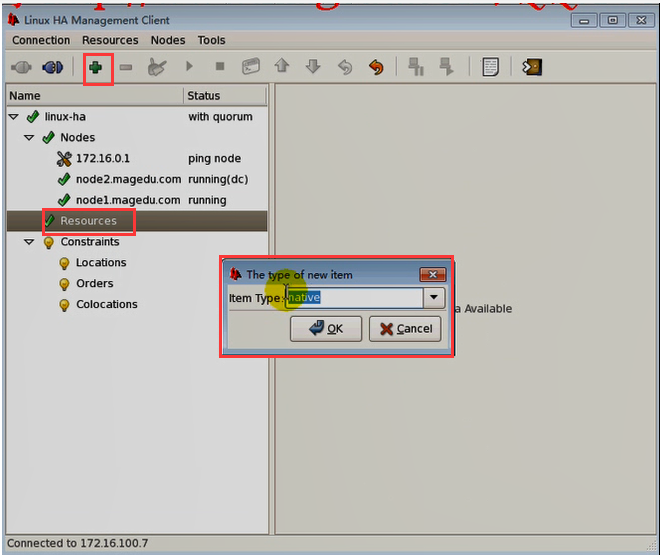Click the 'running(dc)' status text
The height and width of the screenshot is (555, 660).
218,180
